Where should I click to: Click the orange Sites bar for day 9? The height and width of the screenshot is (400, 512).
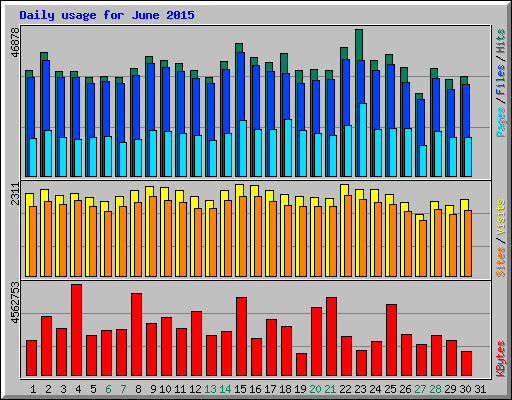153,236
